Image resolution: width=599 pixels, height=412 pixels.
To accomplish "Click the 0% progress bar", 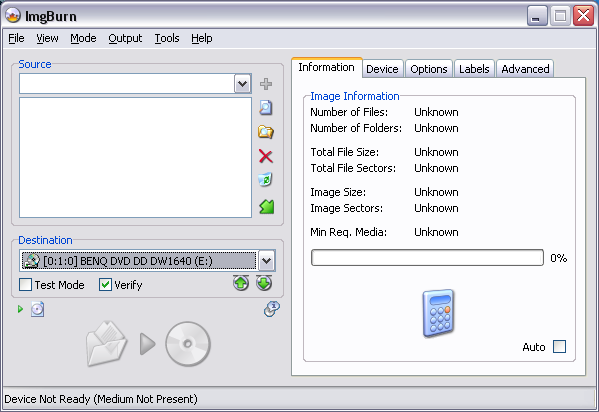I will [x=427, y=258].
